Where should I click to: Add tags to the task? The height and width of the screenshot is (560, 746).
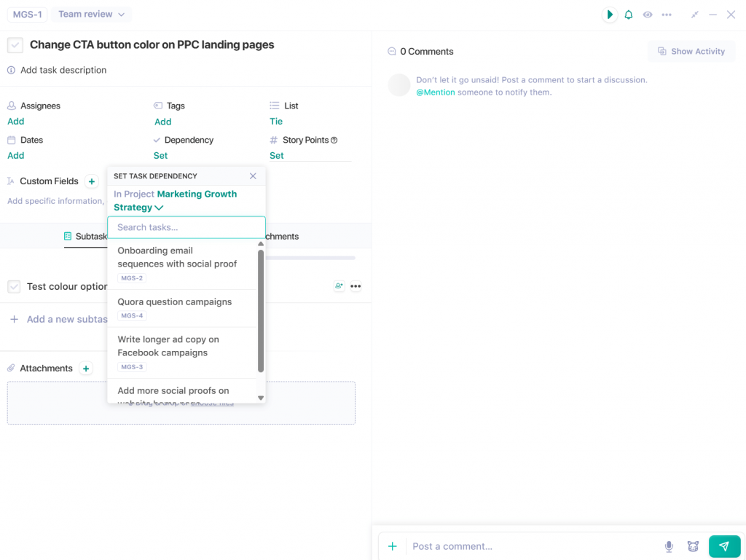[x=162, y=122]
